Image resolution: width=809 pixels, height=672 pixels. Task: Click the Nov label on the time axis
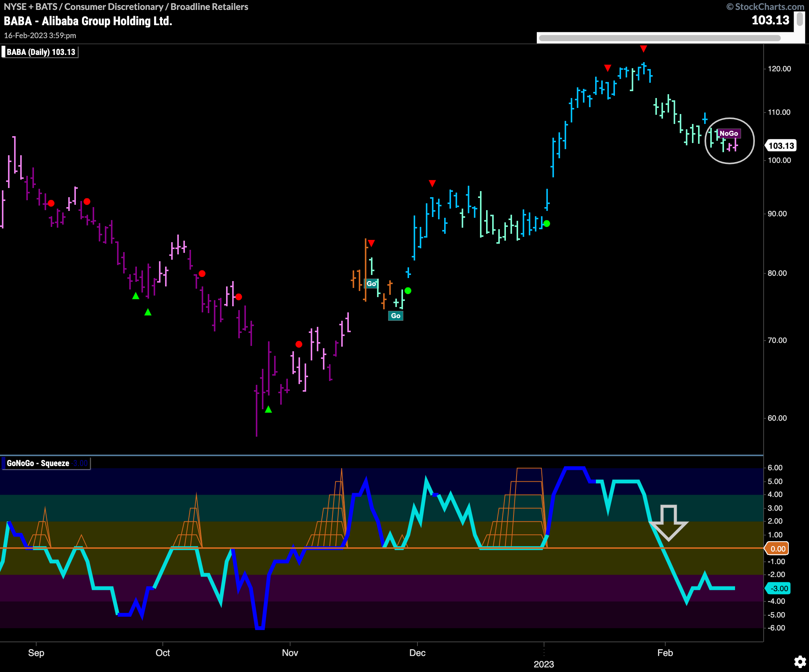pyautogui.click(x=290, y=653)
